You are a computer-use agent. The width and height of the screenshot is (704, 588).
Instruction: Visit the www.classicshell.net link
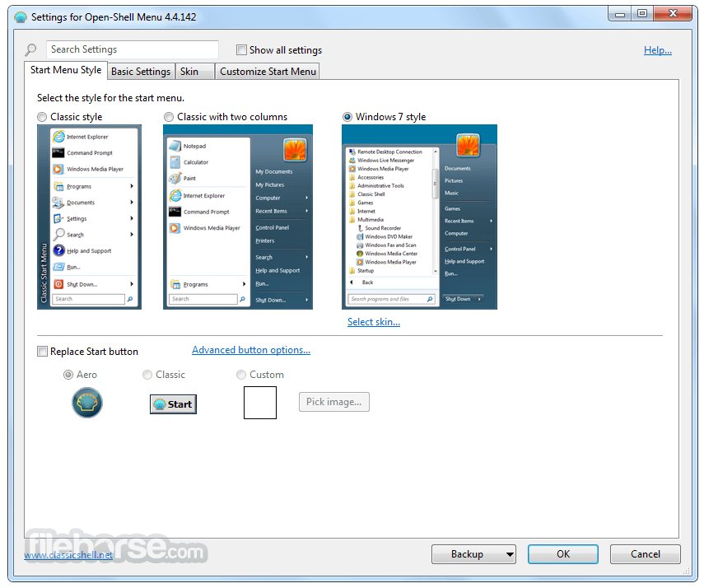[x=68, y=555]
